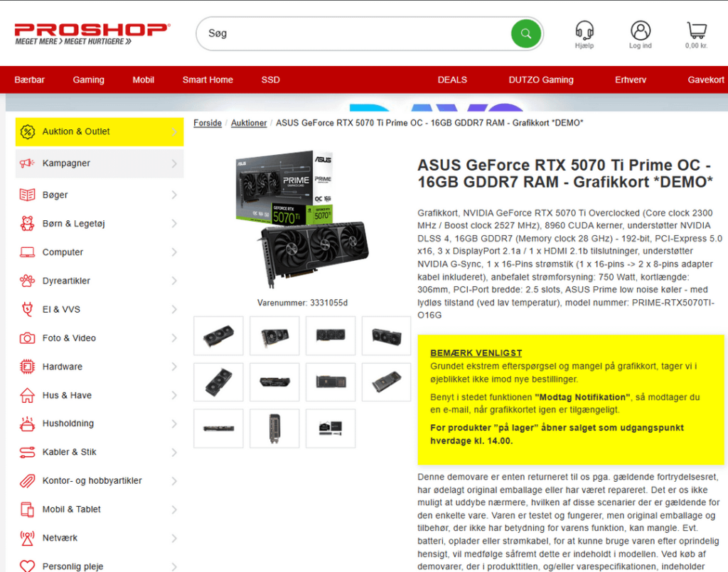Open the Erhverv menu item
Image resolution: width=728 pixels, height=572 pixels.
tap(631, 80)
